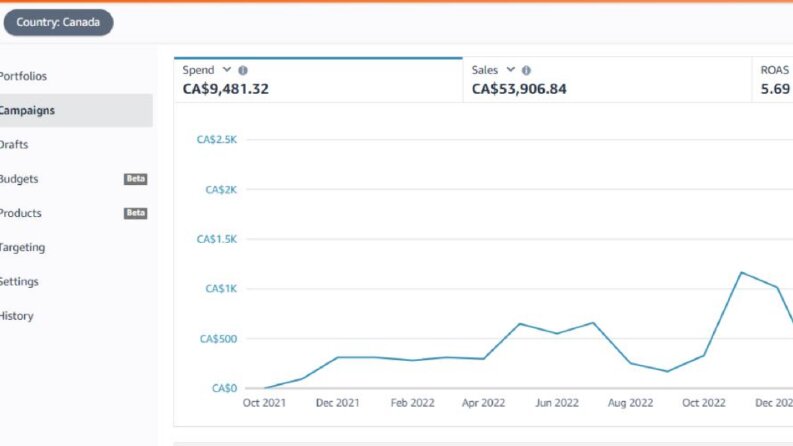Image resolution: width=793 pixels, height=446 pixels.
Task: Expand the Sales metric dropdown
Action: (510, 70)
